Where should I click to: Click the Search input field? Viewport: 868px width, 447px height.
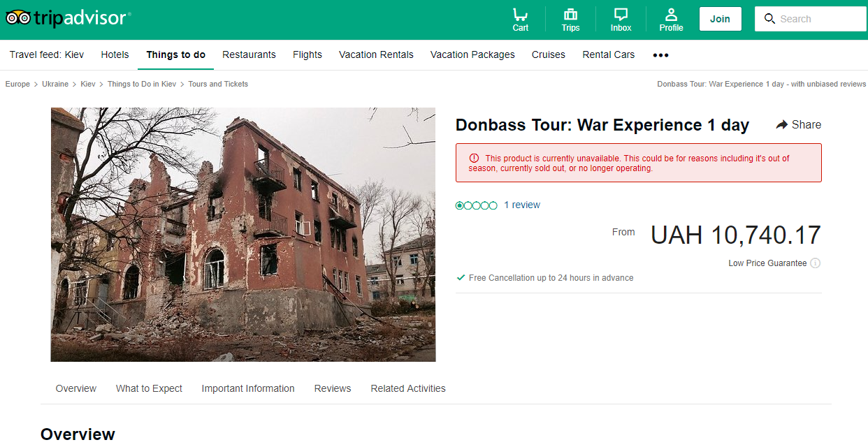(x=819, y=19)
